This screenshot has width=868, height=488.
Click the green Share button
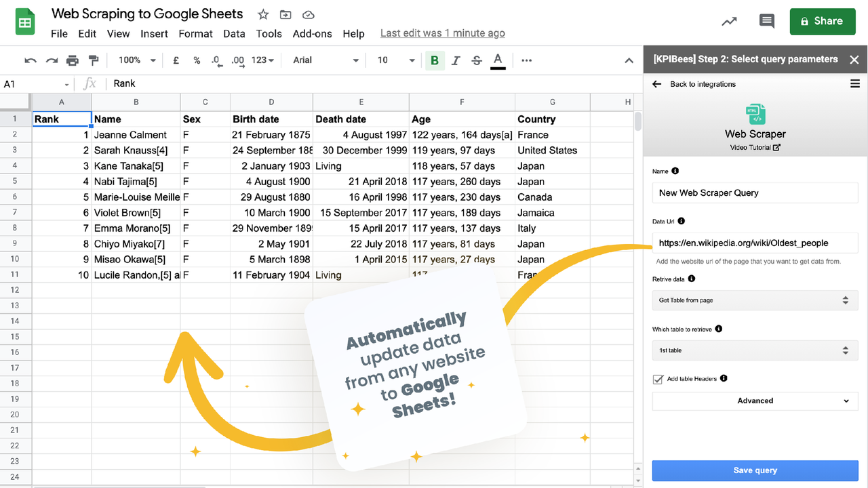[823, 22]
